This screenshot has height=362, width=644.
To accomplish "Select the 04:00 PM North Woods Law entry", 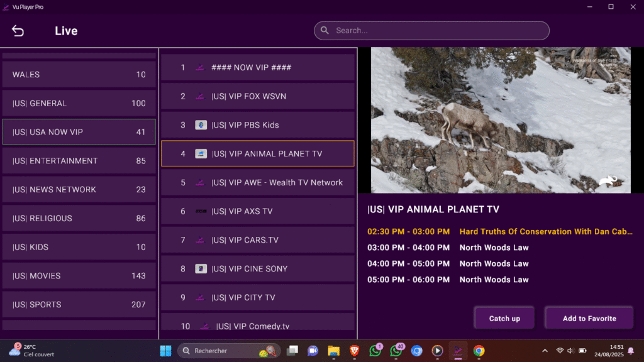I will coord(448,263).
